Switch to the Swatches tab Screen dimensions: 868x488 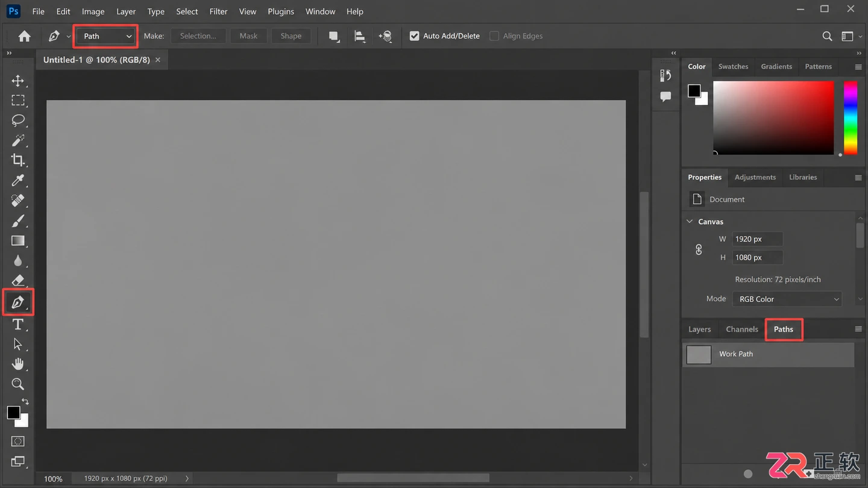pos(733,67)
